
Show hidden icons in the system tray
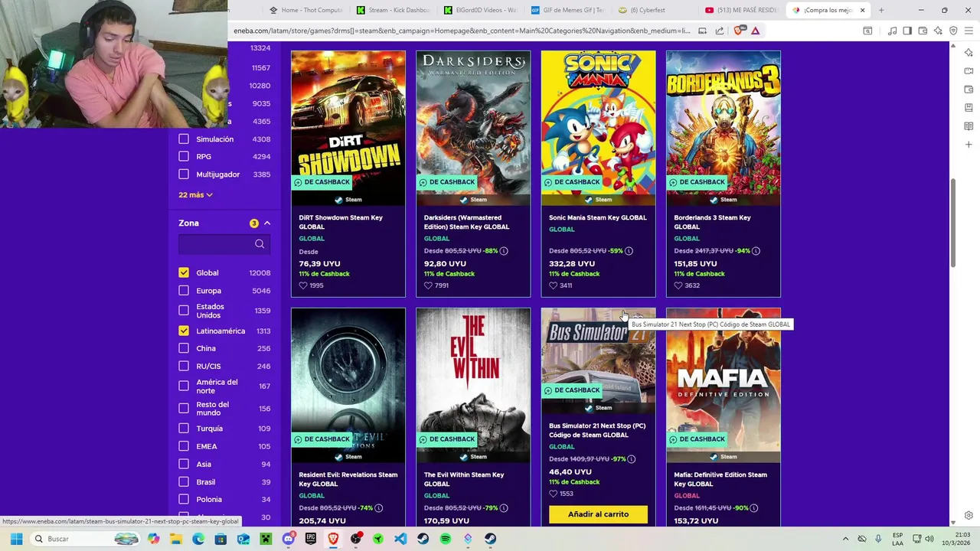(845, 539)
